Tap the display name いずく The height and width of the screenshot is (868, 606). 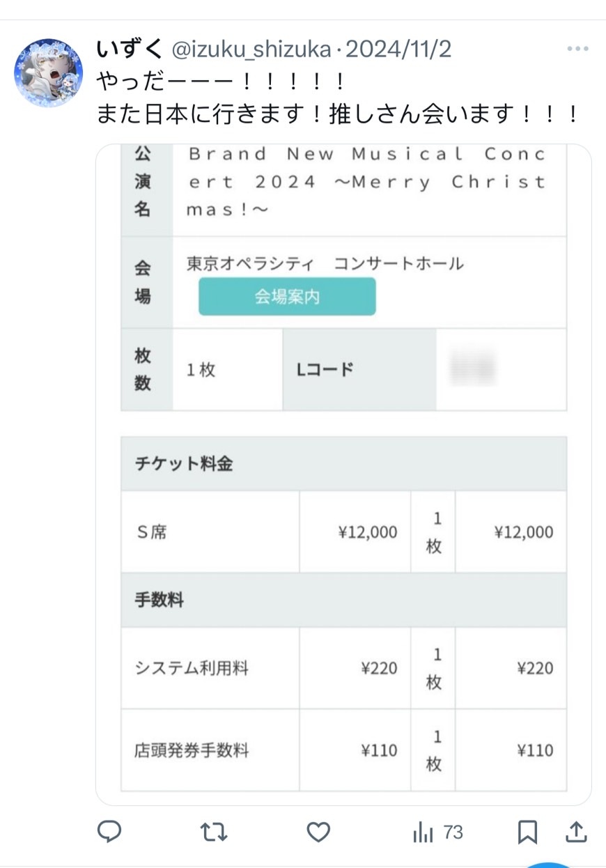130,49
